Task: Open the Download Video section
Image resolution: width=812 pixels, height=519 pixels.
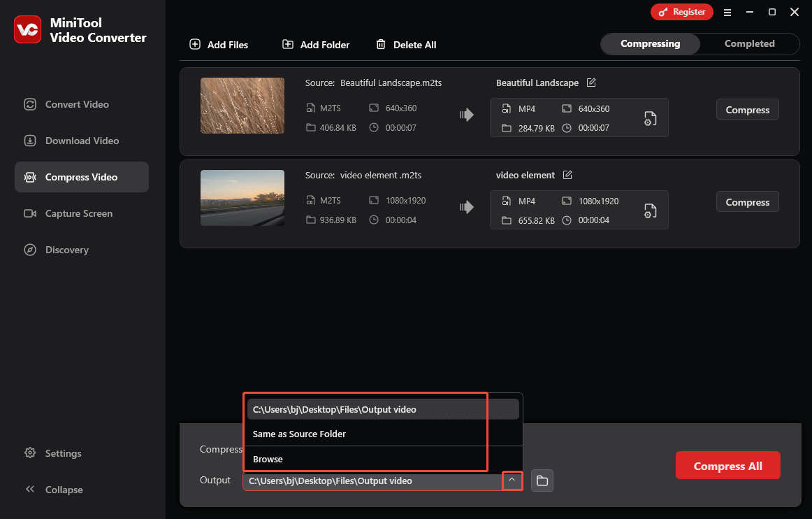Action: coord(81,141)
